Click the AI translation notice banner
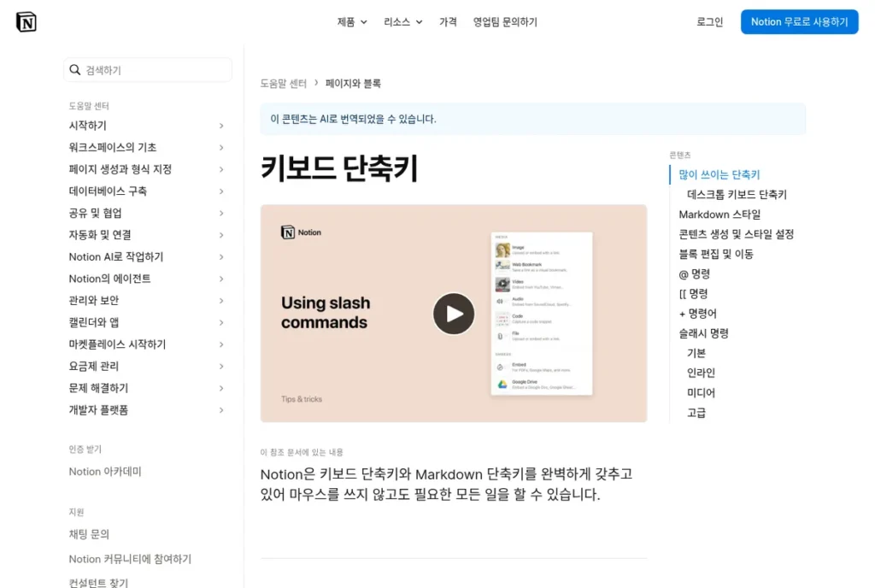Screen dimensions: 875x588 coord(533,119)
